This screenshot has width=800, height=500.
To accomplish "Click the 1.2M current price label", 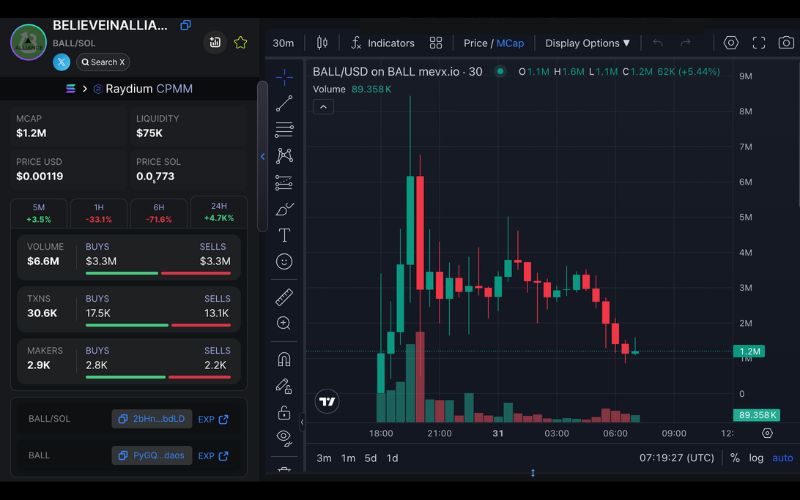I will (x=749, y=351).
